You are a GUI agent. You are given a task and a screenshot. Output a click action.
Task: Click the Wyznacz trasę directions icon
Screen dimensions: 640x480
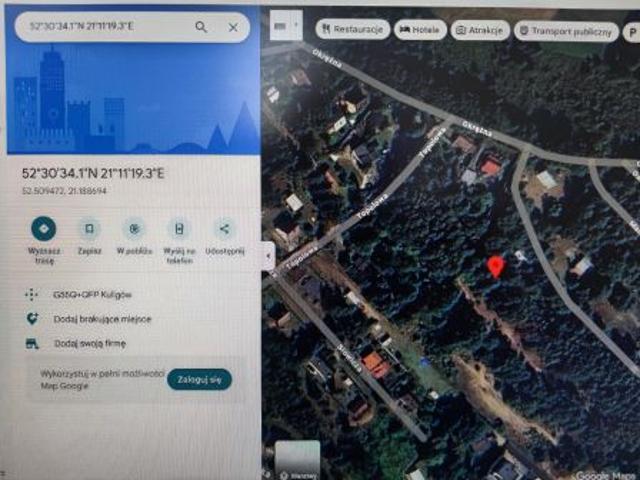pos(44,229)
